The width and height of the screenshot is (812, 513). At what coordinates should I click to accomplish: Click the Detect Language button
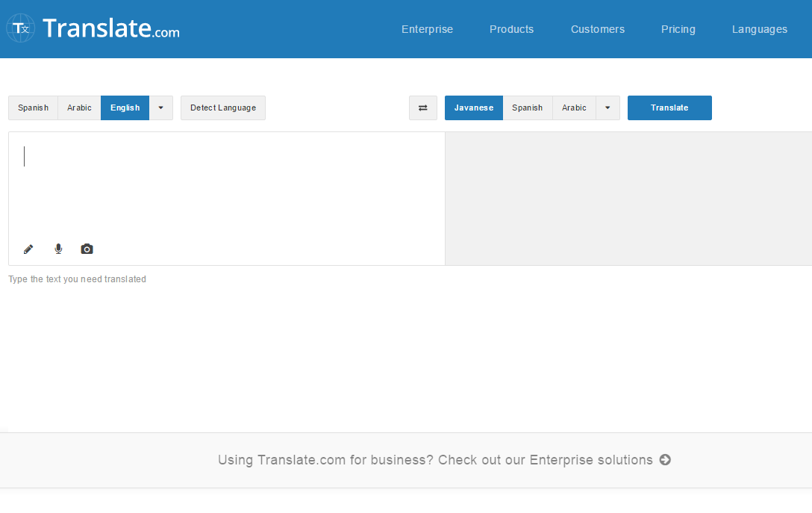223,108
